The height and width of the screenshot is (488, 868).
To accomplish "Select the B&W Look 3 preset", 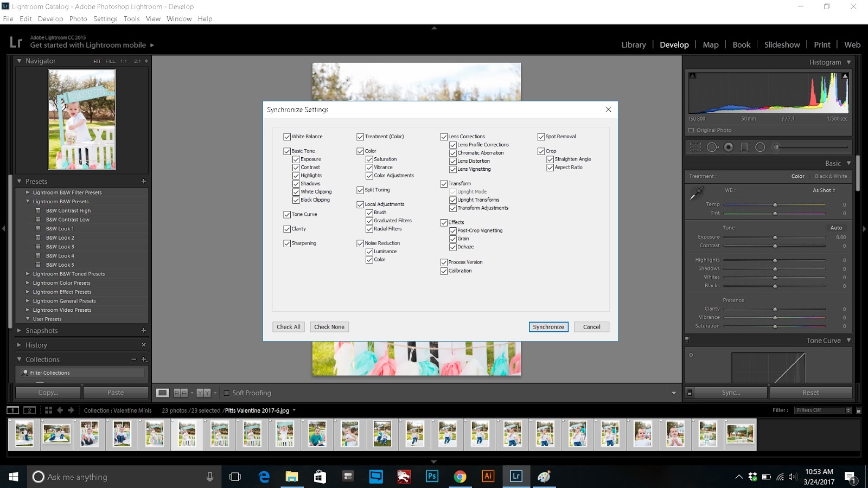I will click(x=60, y=246).
